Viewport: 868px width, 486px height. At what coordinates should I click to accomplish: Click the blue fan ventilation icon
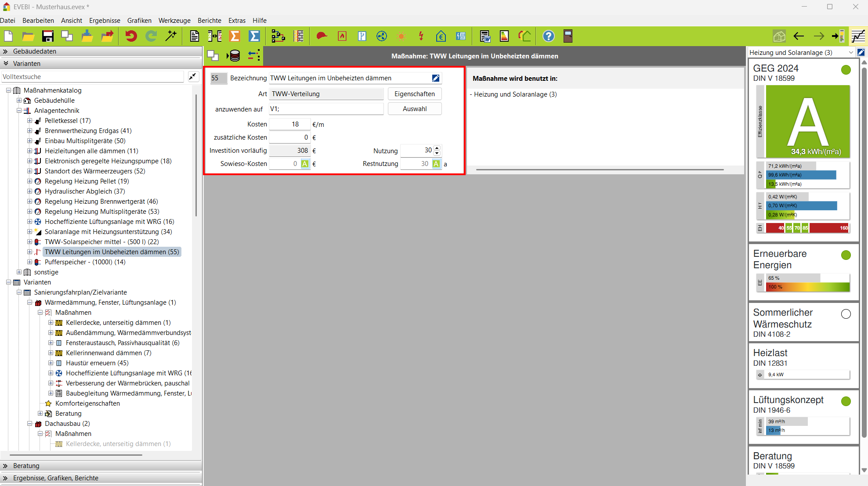pos(381,36)
